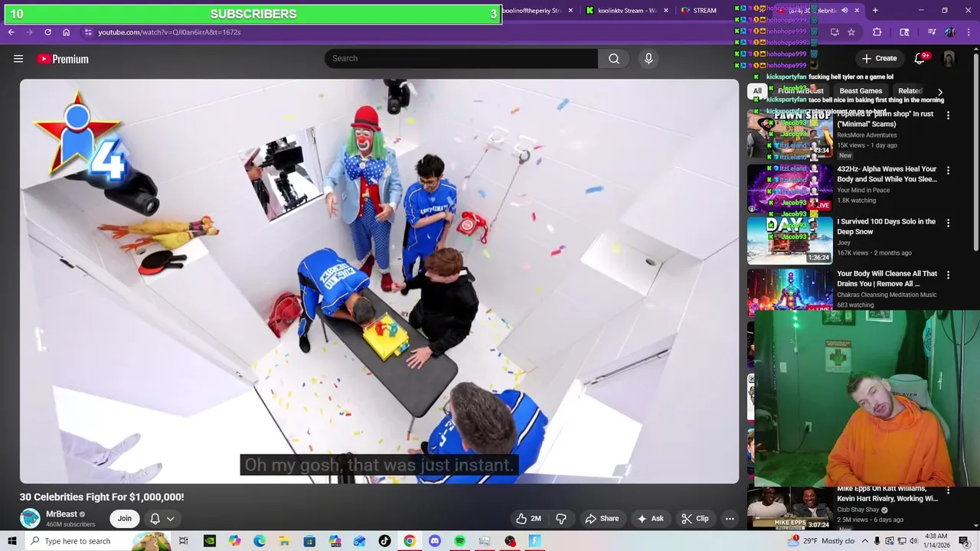This screenshot has width=980, height=551.
Task: Click the Share button
Action: pos(602,518)
